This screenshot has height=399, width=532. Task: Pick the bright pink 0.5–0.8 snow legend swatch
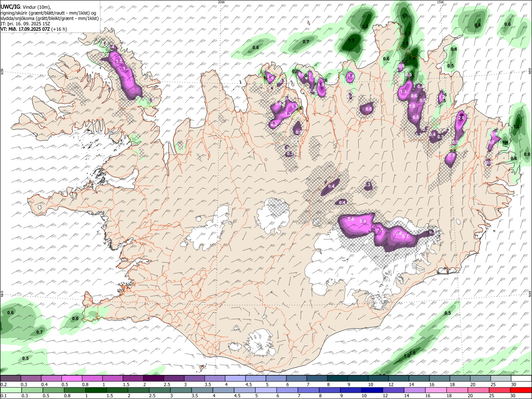[x=71, y=379]
